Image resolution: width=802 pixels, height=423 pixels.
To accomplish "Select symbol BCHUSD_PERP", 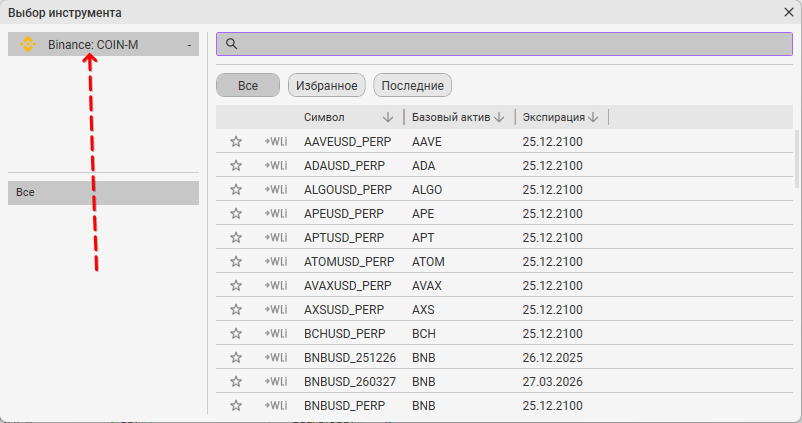I will tap(344, 333).
